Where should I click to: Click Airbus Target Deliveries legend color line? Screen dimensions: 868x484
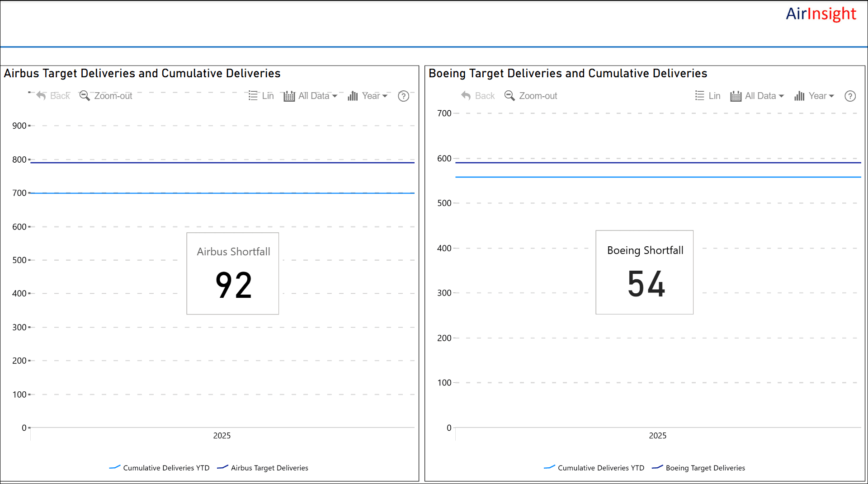point(222,467)
